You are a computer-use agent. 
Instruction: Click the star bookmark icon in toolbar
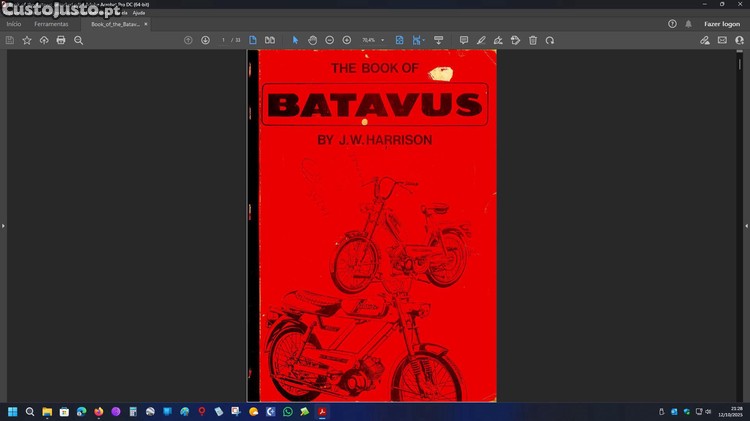coord(27,40)
